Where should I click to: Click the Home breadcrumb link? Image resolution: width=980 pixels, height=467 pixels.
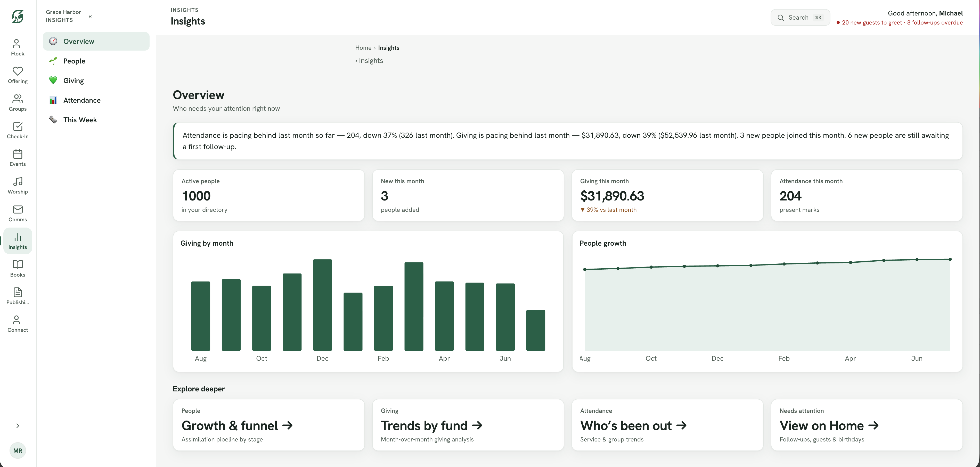[363, 47]
